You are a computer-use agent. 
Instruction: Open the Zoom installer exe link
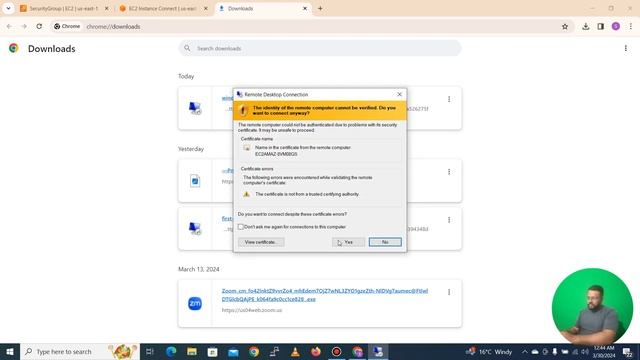click(324, 295)
